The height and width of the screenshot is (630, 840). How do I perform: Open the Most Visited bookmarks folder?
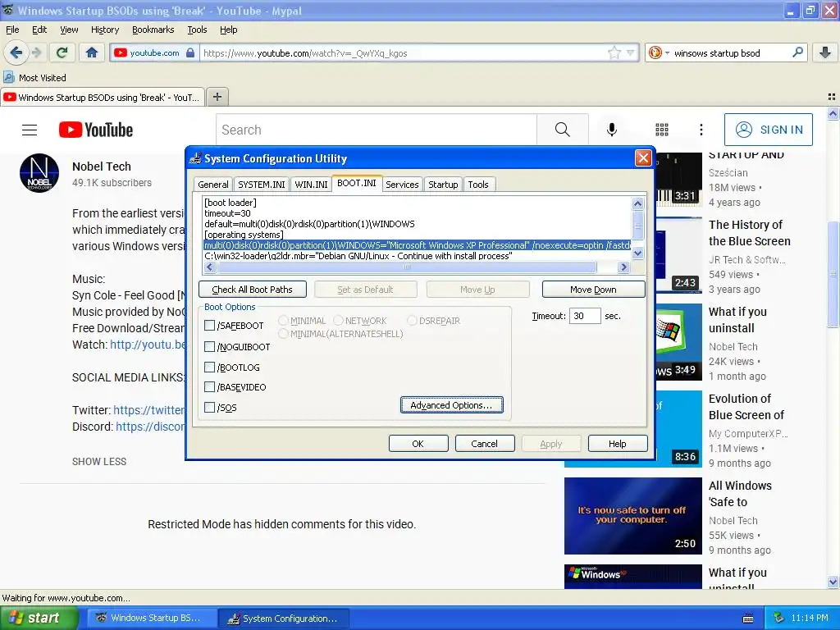click(35, 78)
